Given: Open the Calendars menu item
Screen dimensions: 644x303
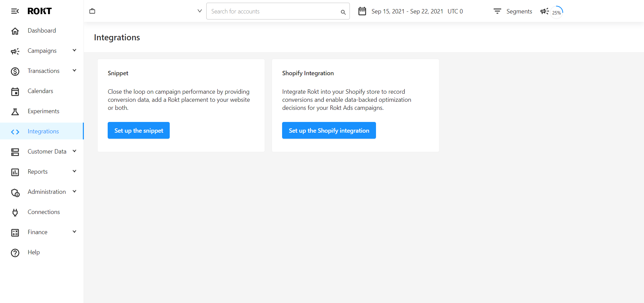Looking at the screenshot, I should pyautogui.click(x=42, y=91).
